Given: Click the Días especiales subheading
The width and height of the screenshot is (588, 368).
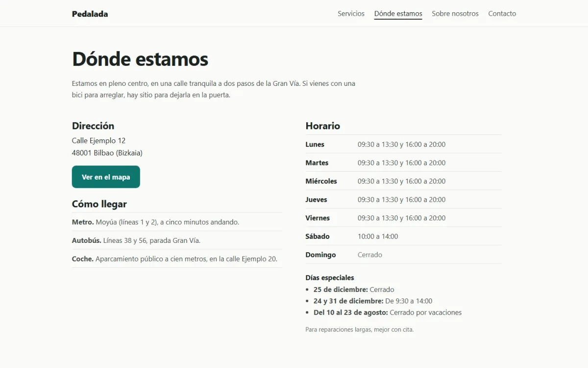Looking at the screenshot, I should coord(330,277).
